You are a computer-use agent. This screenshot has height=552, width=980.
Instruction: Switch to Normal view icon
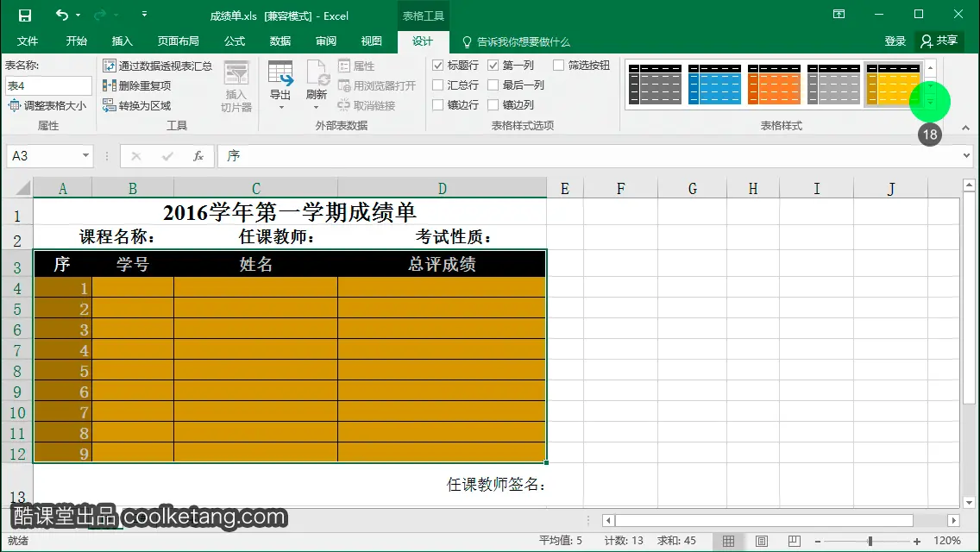point(728,542)
